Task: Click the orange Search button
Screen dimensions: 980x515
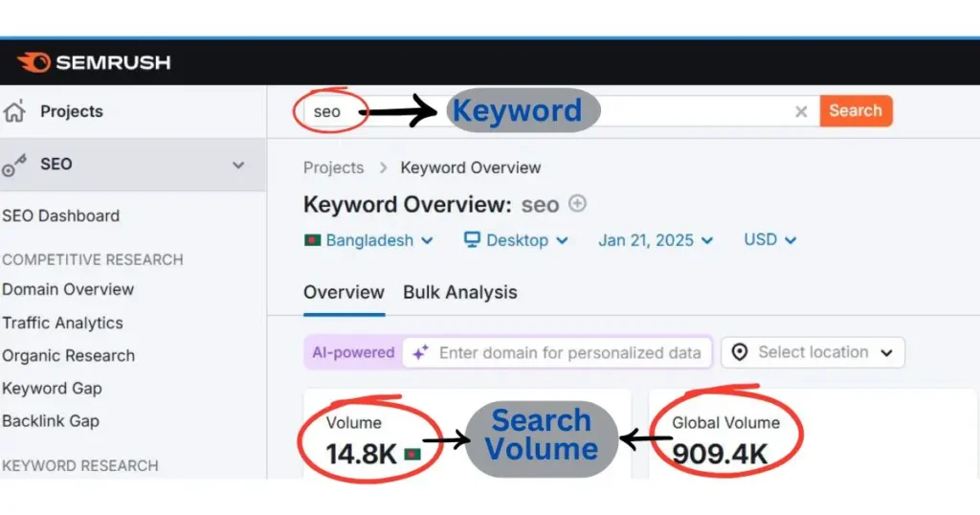Action: [x=856, y=111]
